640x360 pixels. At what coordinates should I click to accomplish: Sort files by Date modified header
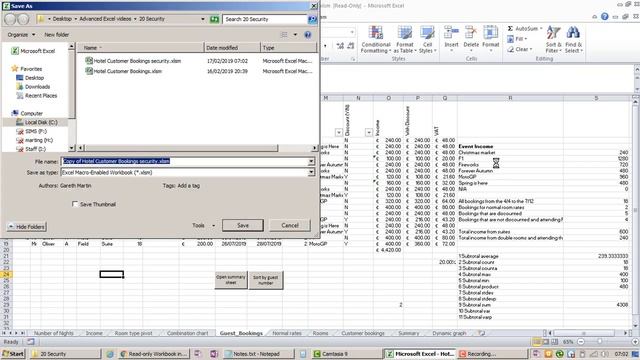[232, 48]
